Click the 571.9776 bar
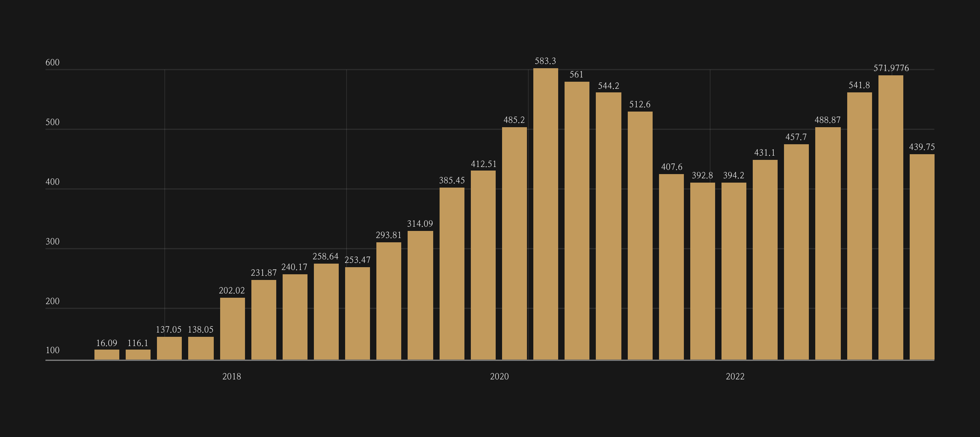 pyautogui.click(x=891, y=217)
